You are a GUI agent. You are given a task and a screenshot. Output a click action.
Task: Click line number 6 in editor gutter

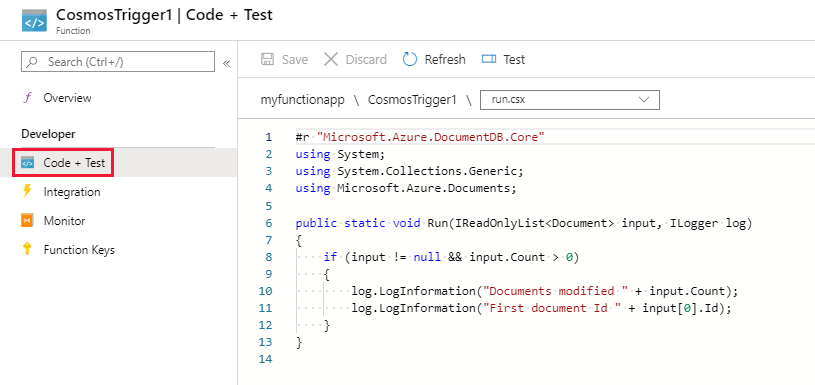[x=269, y=223]
